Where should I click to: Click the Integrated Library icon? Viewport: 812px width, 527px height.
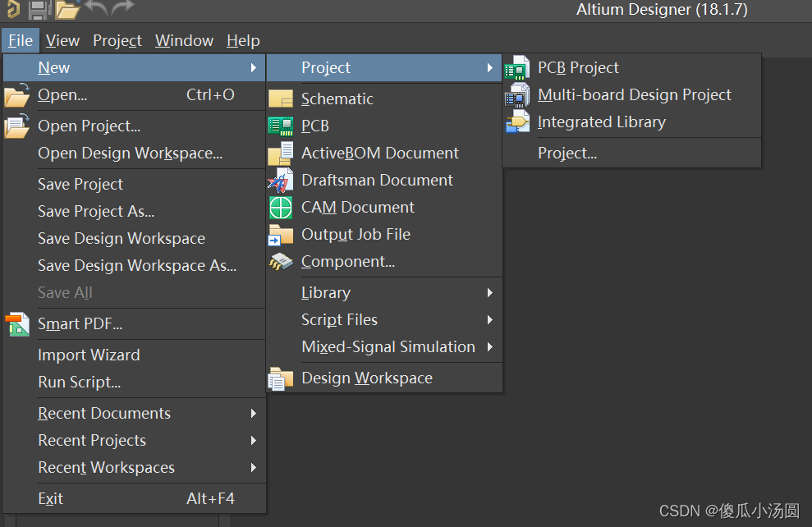[x=516, y=121]
